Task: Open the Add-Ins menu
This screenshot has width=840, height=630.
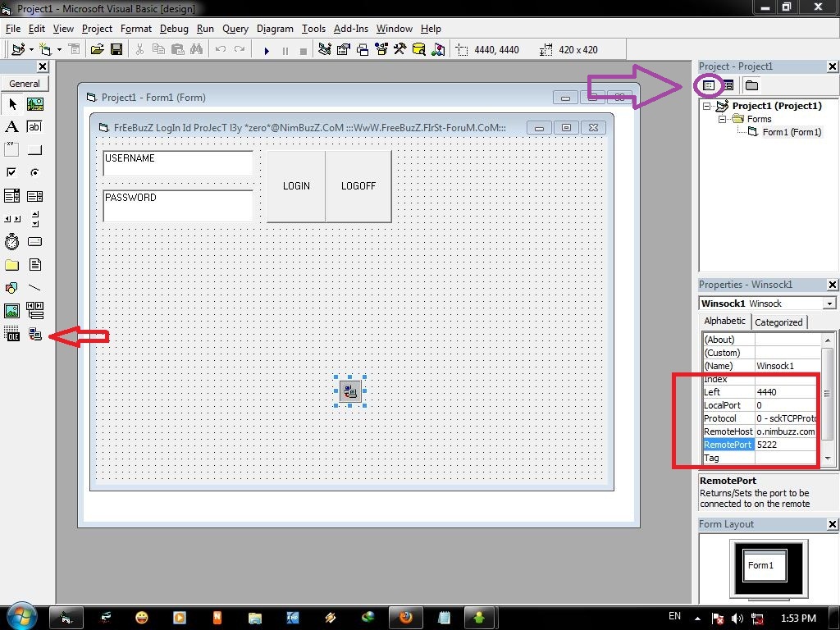Action: (x=351, y=29)
